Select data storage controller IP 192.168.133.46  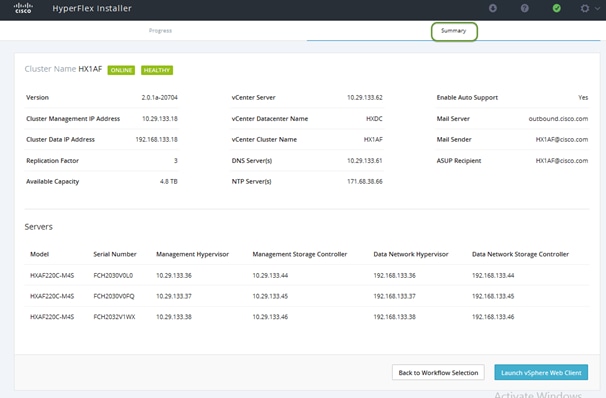click(x=493, y=317)
